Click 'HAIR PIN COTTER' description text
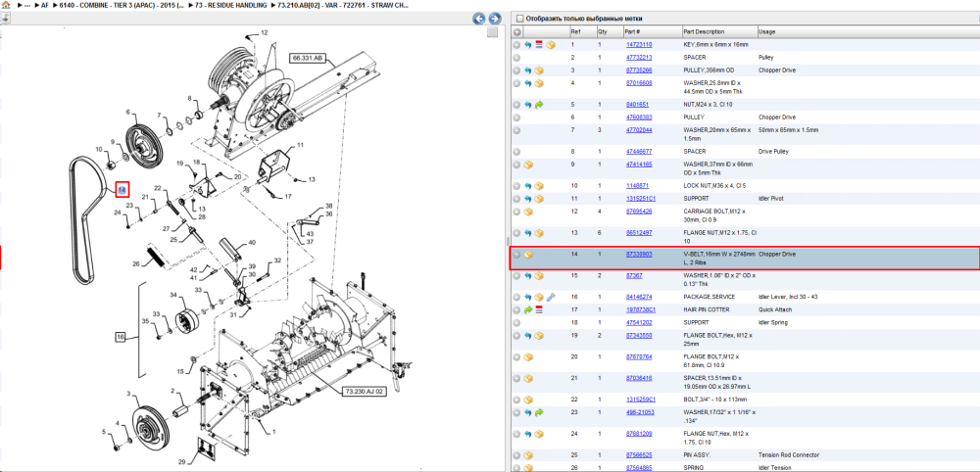This screenshot has width=980, height=472. tap(708, 310)
